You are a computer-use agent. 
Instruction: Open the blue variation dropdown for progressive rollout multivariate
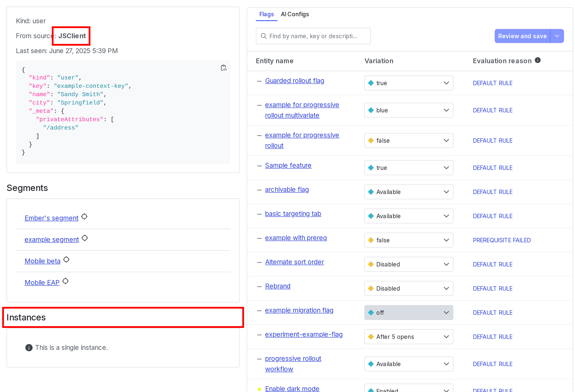pos(409,110)
